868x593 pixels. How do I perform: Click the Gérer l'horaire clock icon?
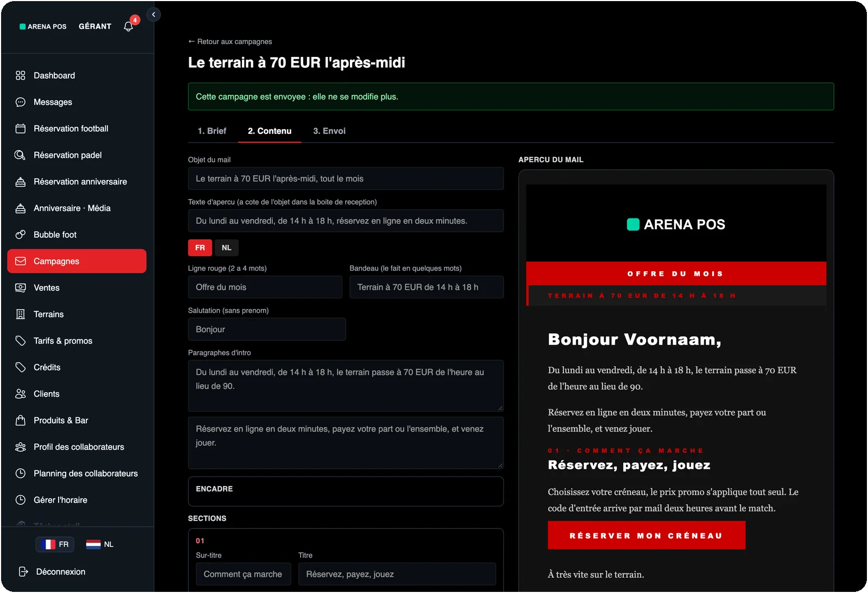click(21, 500)
